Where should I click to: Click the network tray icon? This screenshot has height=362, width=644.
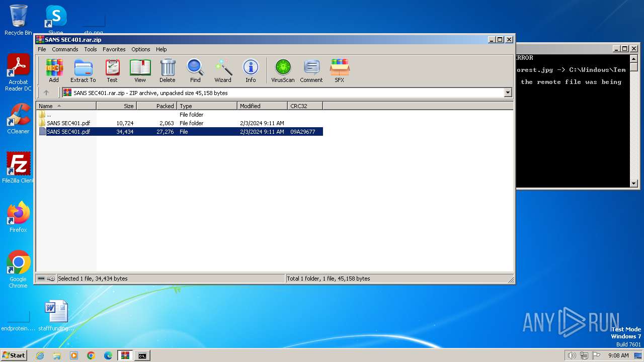click(584, 355)
